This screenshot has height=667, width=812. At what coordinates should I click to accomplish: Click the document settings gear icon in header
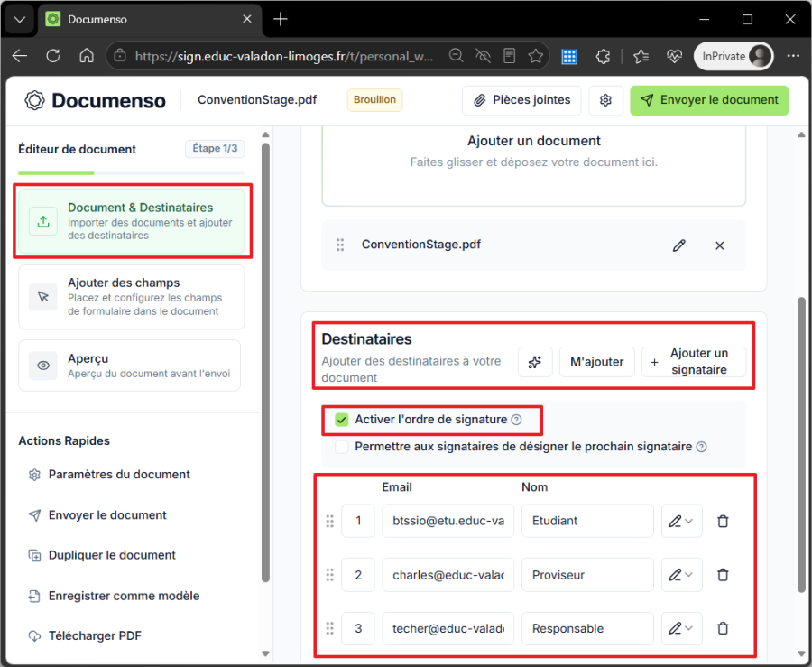[x=605, y=100]
